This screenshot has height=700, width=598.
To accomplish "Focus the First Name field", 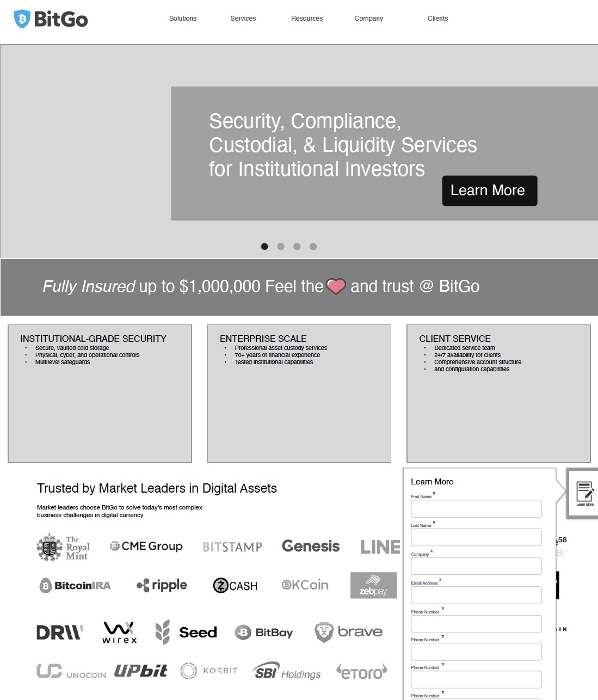I will tap(476, 508).
